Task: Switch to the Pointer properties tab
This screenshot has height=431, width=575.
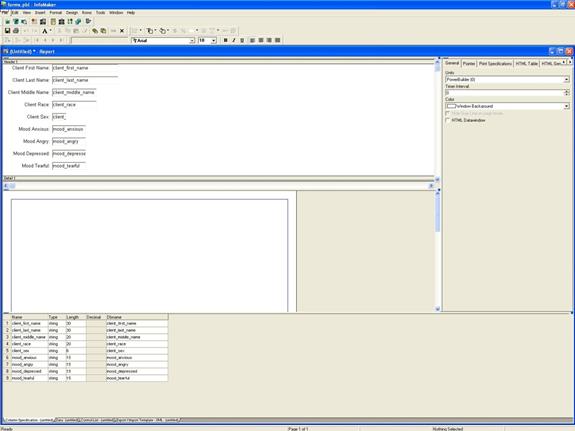Action: tap(469, 64)
